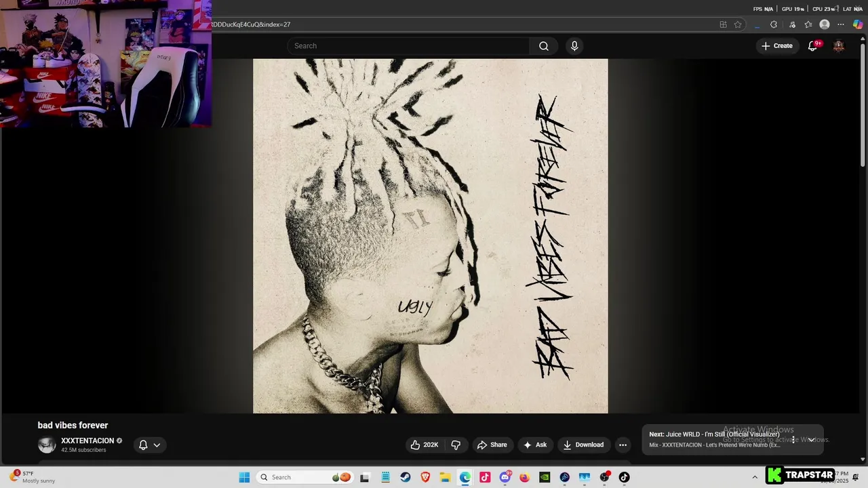
Task: Click the XXXTENTACION channel avatar
Action: point(47,445)
